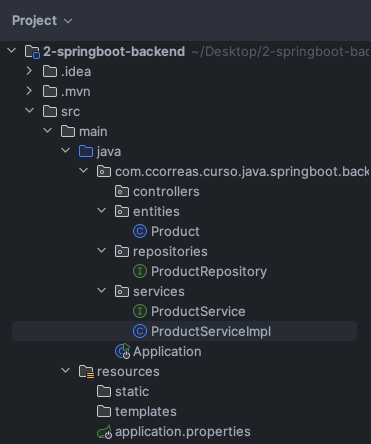Click the ~/Desktop/2-springboot-bac path text

coord(280,52)
